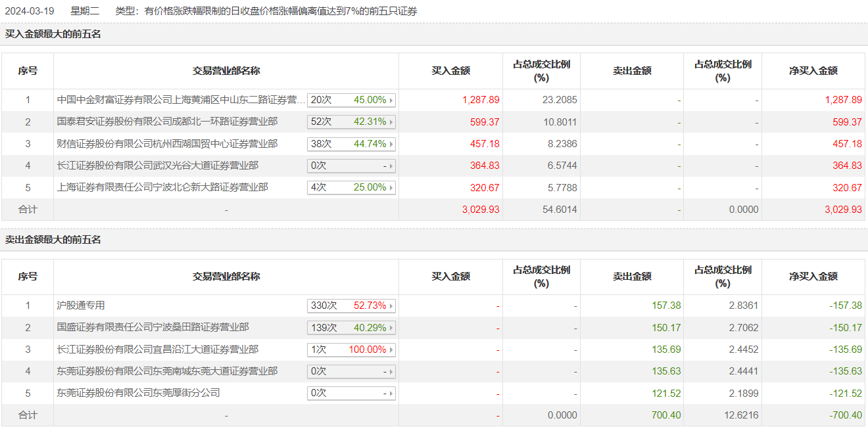Click the buy table 买入金额 value 457.18
Viewport: 868px width, 431px height.
tap(485, 144)
